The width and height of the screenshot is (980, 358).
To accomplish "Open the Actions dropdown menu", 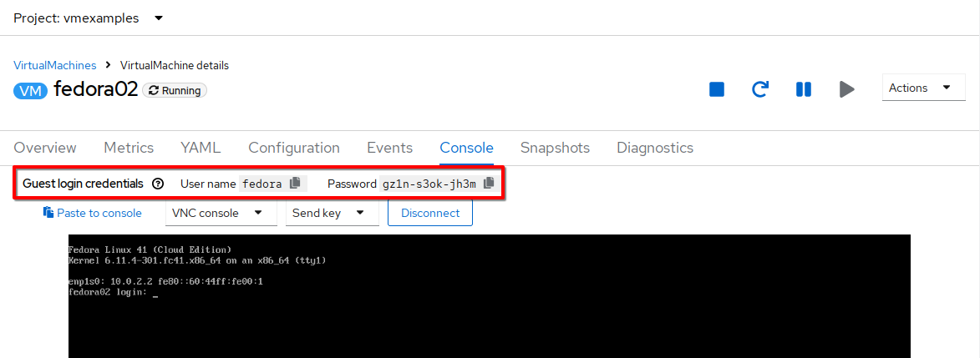I will click(x=924, y=88).
